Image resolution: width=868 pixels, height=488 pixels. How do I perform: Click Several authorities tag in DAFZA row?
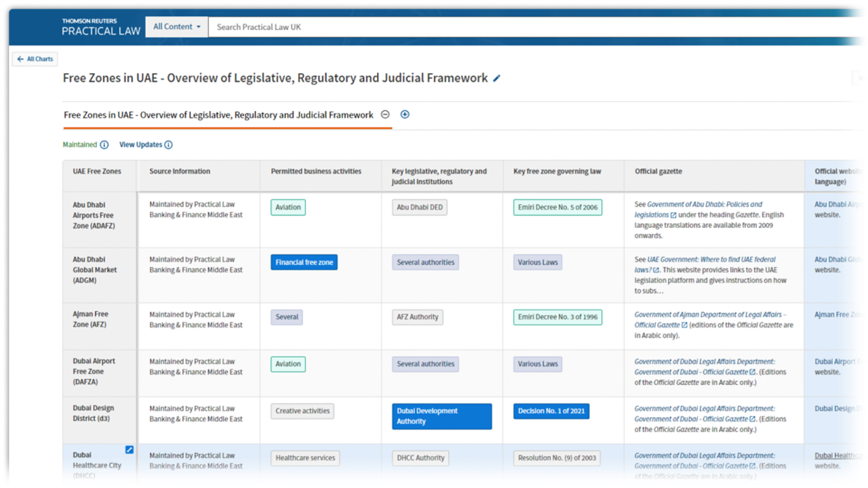(426, 364)
